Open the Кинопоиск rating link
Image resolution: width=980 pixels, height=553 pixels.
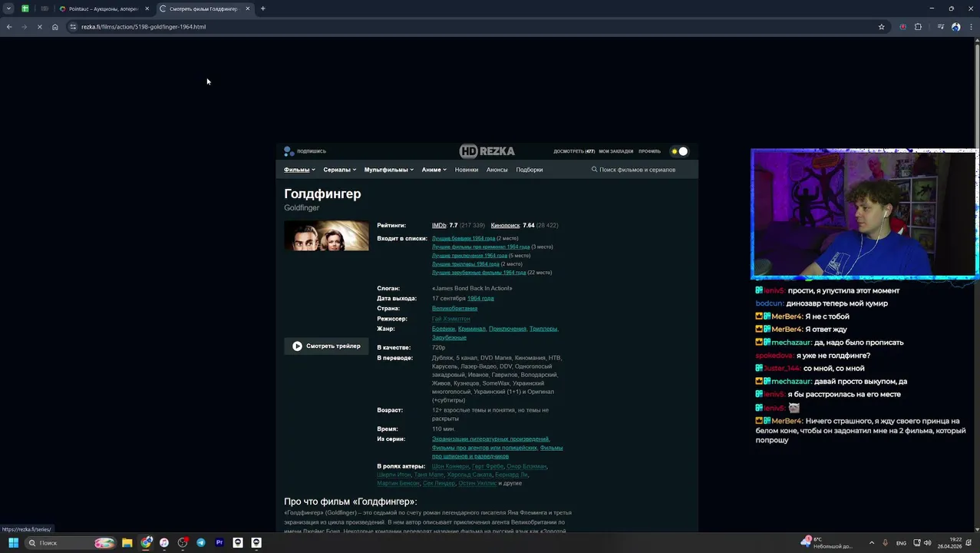pos(506,226)
